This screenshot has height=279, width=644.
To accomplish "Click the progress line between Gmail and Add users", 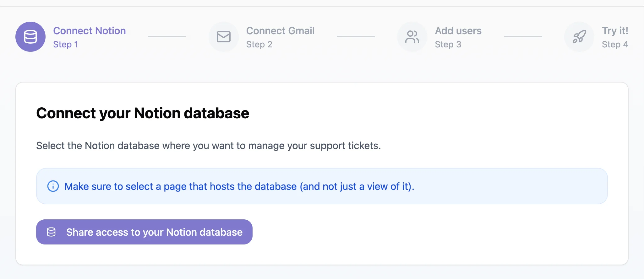I will [x=356, y=37].
